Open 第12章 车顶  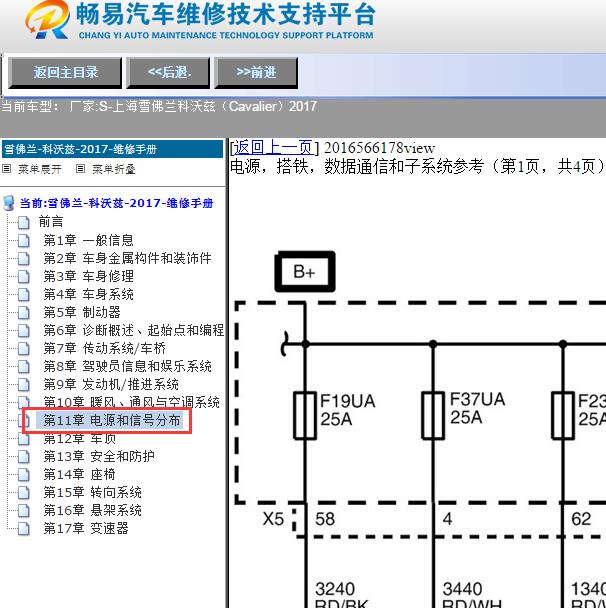tap(79, 439)
